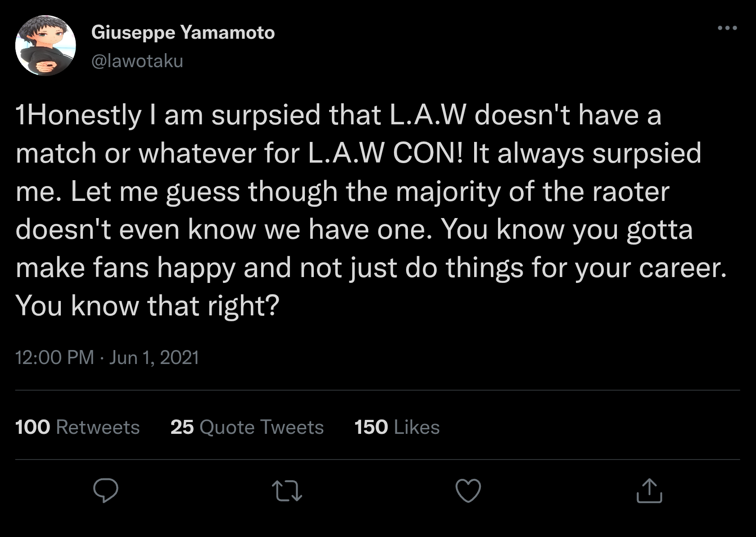Open the Giuseppe Yamamoto display name link
756x537 pixels.
[x=183, y=32]
